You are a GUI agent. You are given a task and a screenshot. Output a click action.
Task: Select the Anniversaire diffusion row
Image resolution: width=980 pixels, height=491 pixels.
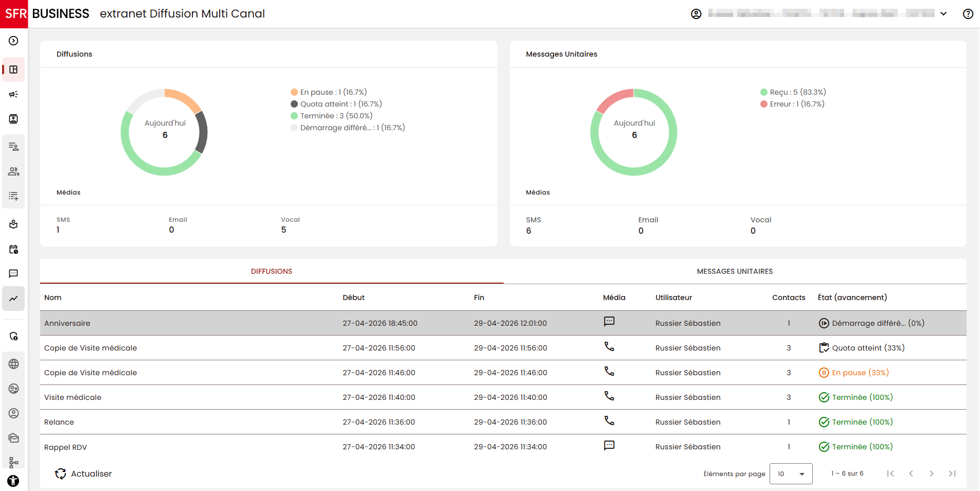[503, 323]
